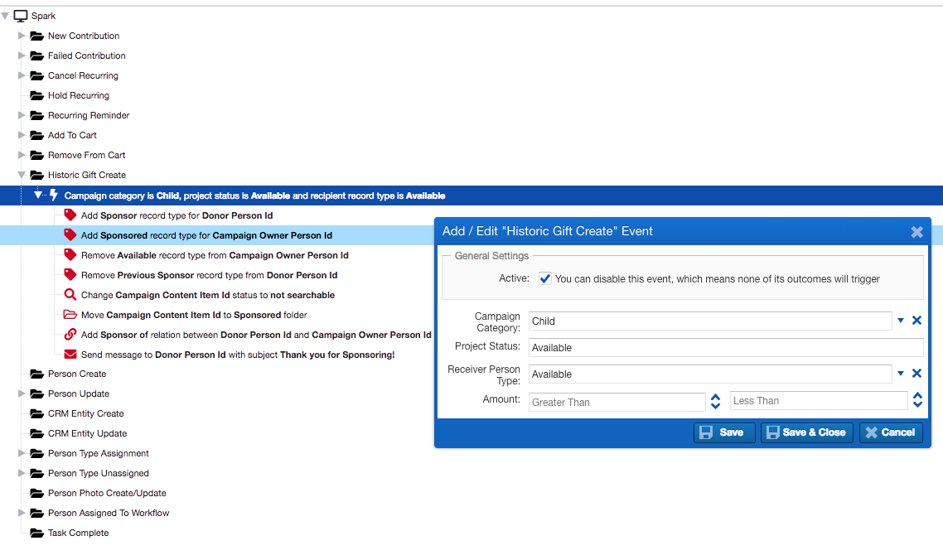
Task: Select the Person Create tree item
Action: 78,374
